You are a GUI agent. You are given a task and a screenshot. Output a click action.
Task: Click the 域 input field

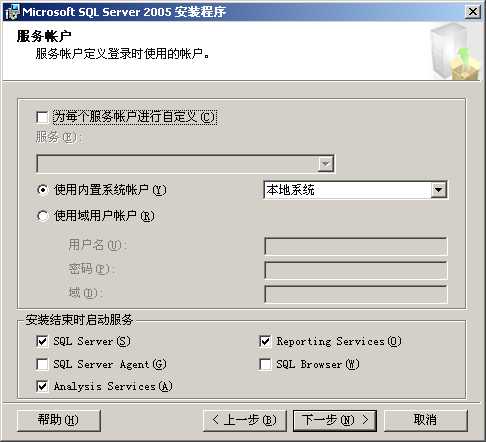pos(356,294)
